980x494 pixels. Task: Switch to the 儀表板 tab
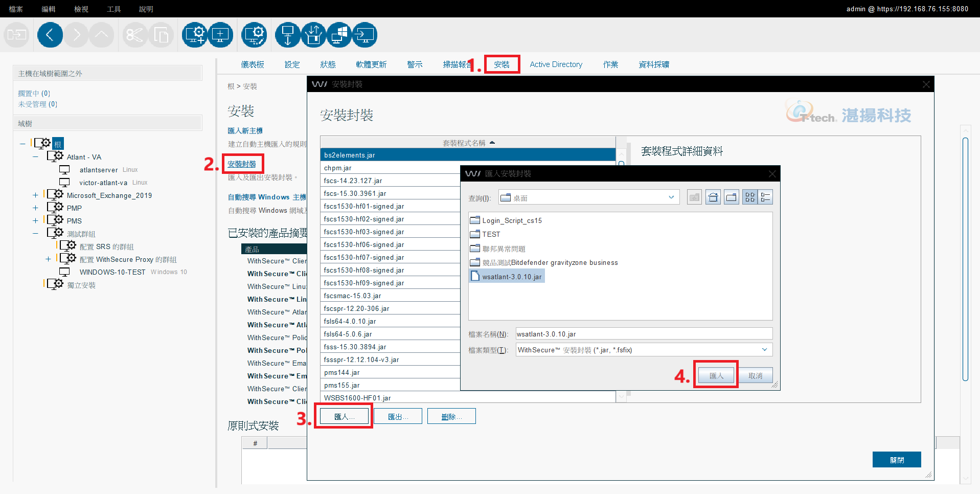[253, 64]
